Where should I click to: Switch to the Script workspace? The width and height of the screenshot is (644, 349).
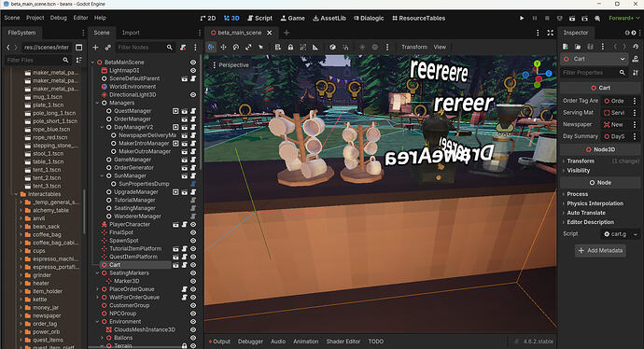coord(259,18)
